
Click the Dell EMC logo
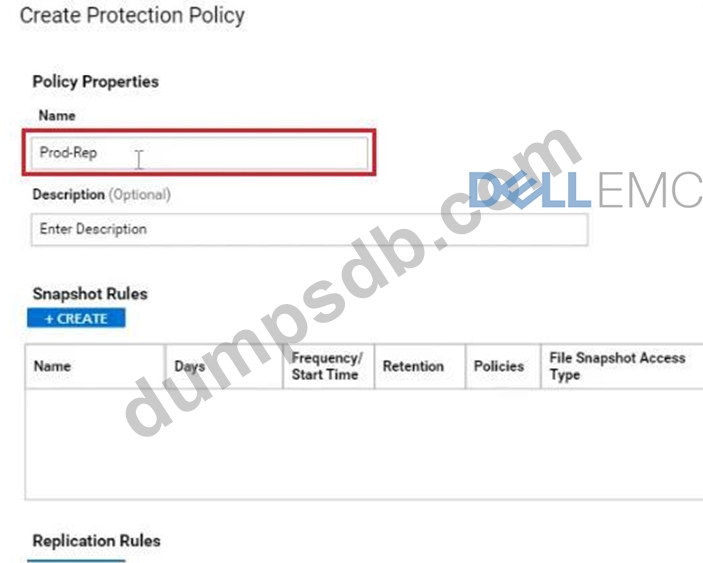(584, 190)
